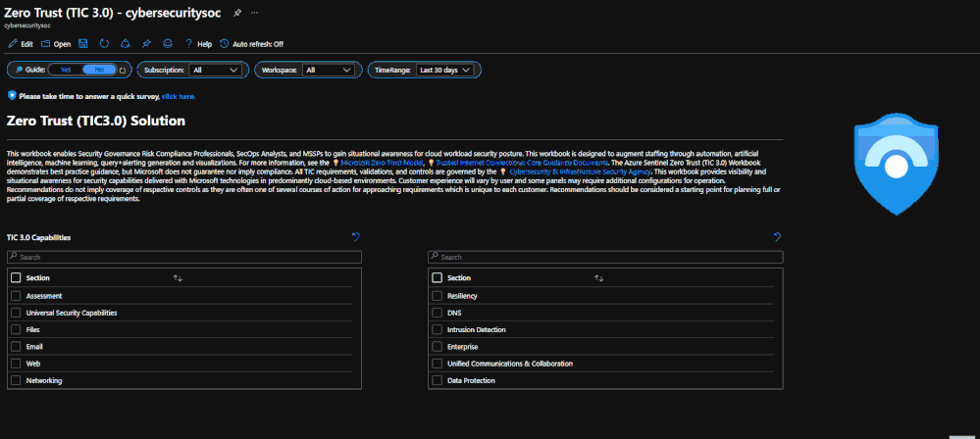Click the survey shield icon
The image size is (980, 439).
11,96
